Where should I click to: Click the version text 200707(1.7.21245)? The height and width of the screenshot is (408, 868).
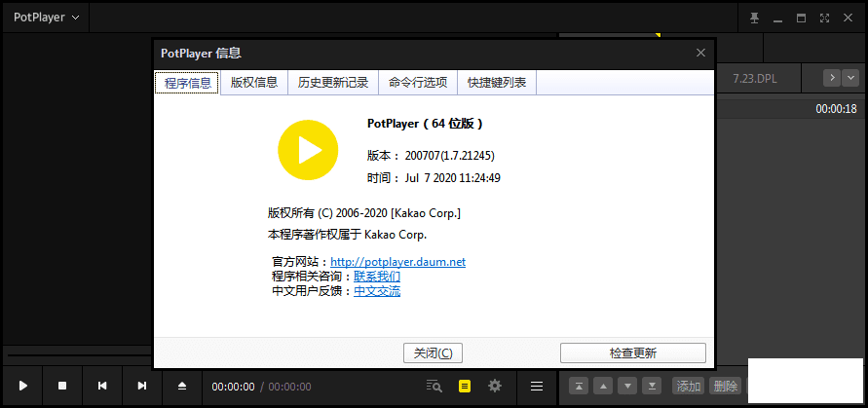pyautogui.click(x=449, y=156)
